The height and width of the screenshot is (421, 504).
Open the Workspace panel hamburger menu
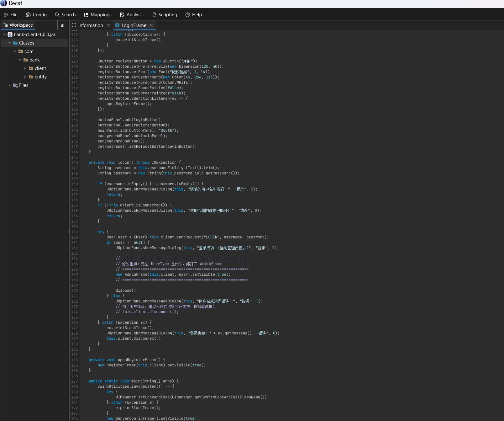[x=62, y=25]
